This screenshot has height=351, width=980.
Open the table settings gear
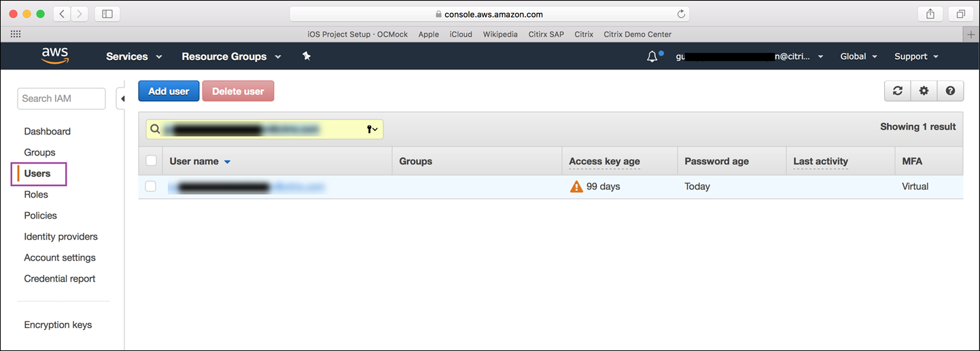[x=924, y=91]
